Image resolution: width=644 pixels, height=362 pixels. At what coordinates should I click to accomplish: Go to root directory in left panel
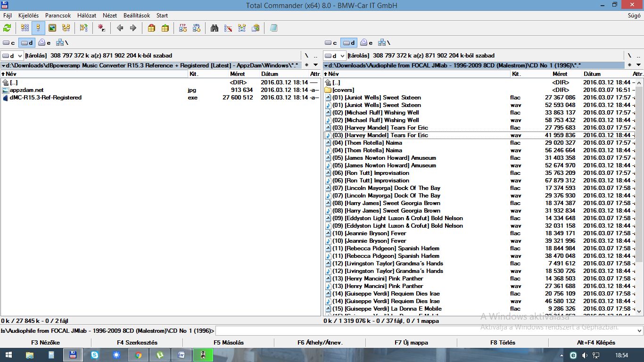pos(306,56)
